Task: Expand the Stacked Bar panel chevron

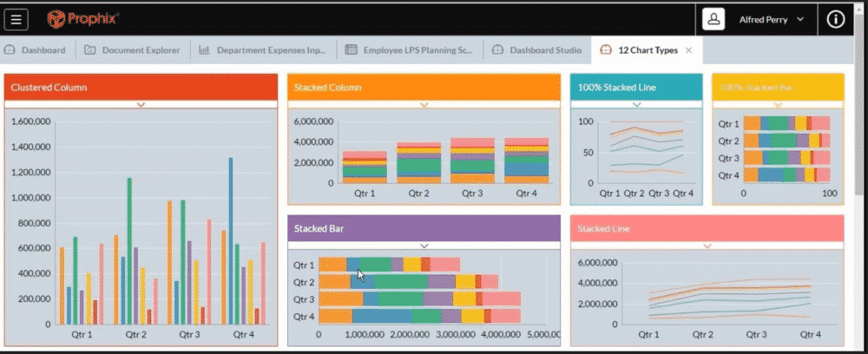Action: [424, 246]
